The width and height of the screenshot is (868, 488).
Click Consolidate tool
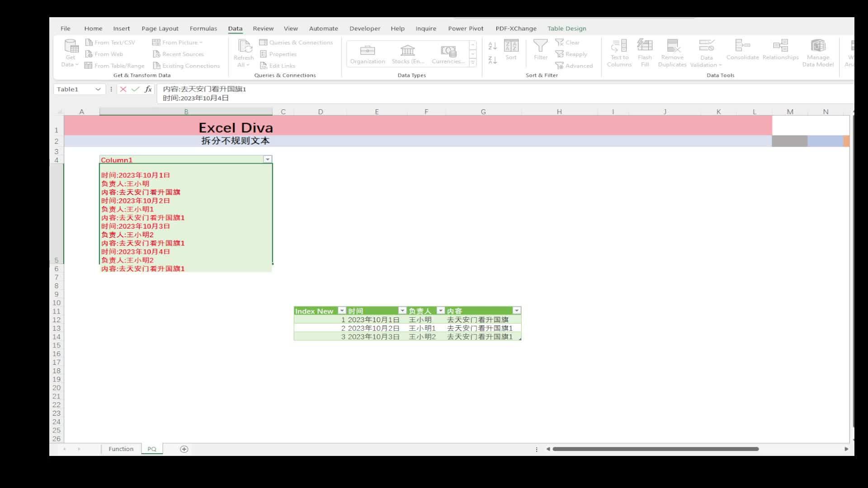click(x=742, y=50)
